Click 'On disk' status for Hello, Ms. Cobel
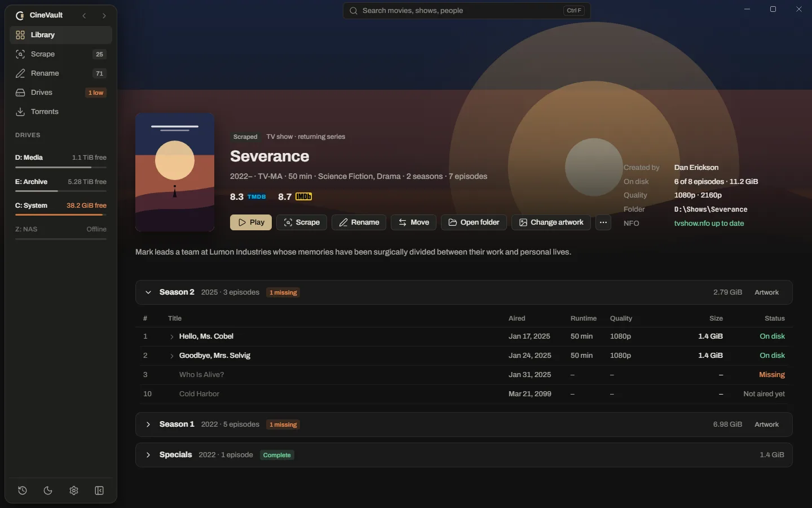Image resolution: width=812 pixels, height=508 pixels. [772, 336]
